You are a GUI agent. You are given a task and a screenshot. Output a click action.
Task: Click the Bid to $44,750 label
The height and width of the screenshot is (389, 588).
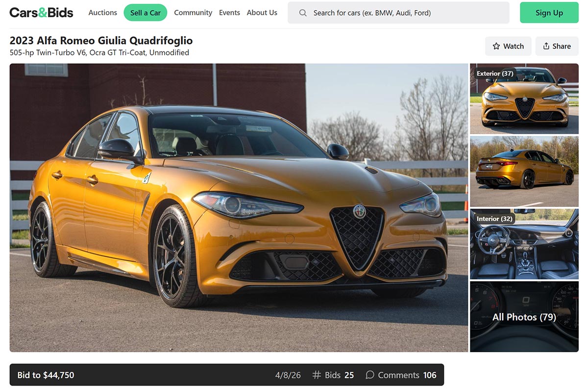pyautogui.click(x=46, y=375)
